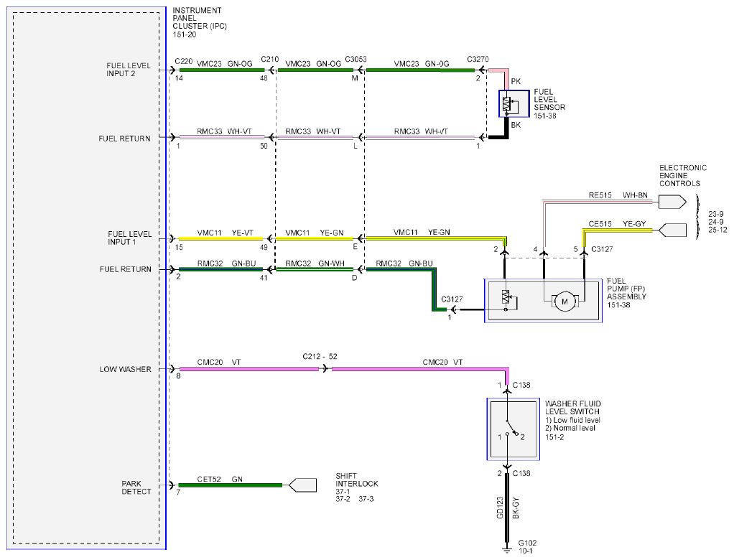Click the Instrument Panel Cluster (IPC) label
The height and width of the screenshot is (560, 734).
tap(200, 22)
